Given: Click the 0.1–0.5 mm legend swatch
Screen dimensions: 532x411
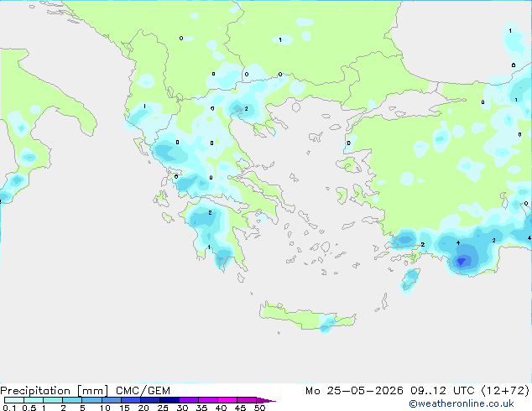Looking at the screenshot, I should 14,400.
